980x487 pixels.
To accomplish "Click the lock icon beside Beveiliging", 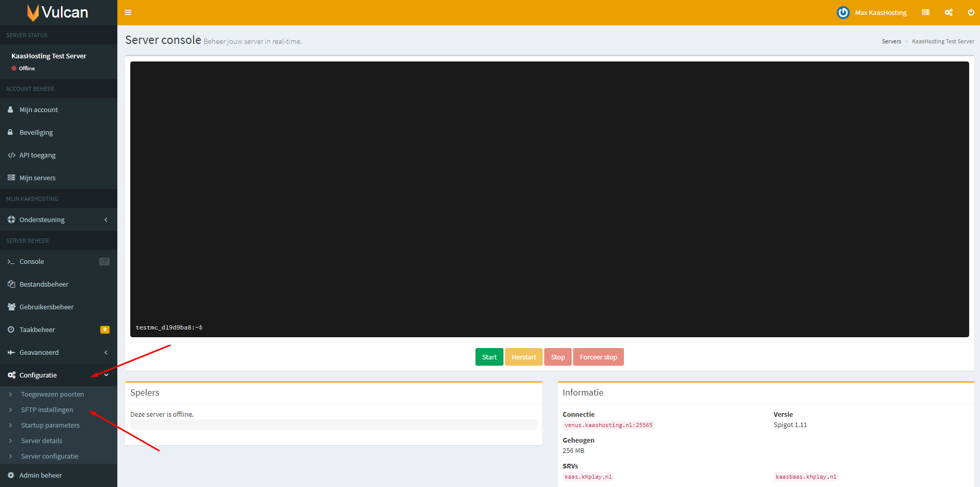I will (x=10, y=132).
